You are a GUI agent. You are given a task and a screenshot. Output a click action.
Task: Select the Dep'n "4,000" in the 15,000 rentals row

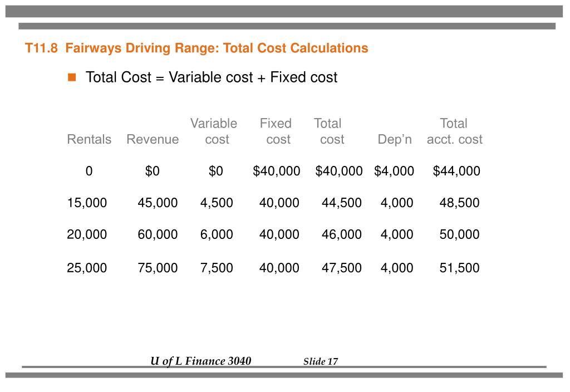397,203
